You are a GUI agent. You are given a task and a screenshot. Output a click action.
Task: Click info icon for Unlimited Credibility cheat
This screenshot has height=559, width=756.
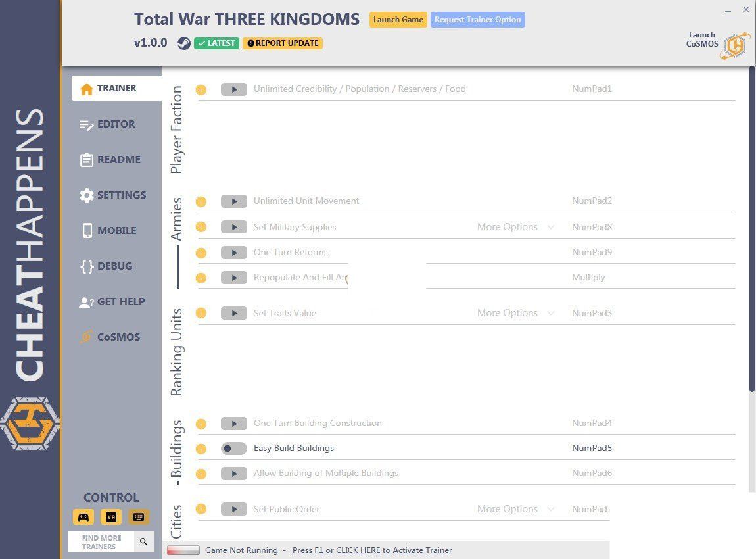click(201, 89)
